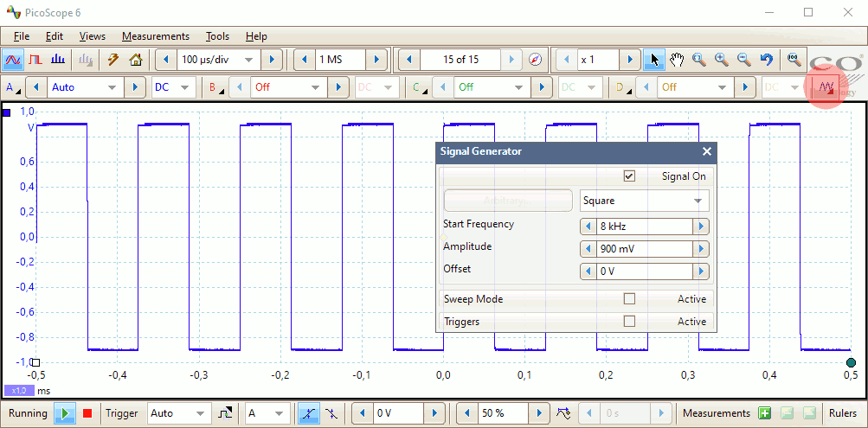Viewport: 868px width, 428px height.
Task: Open the Trigger mode Auto dropdown
Action: (179, 413)
